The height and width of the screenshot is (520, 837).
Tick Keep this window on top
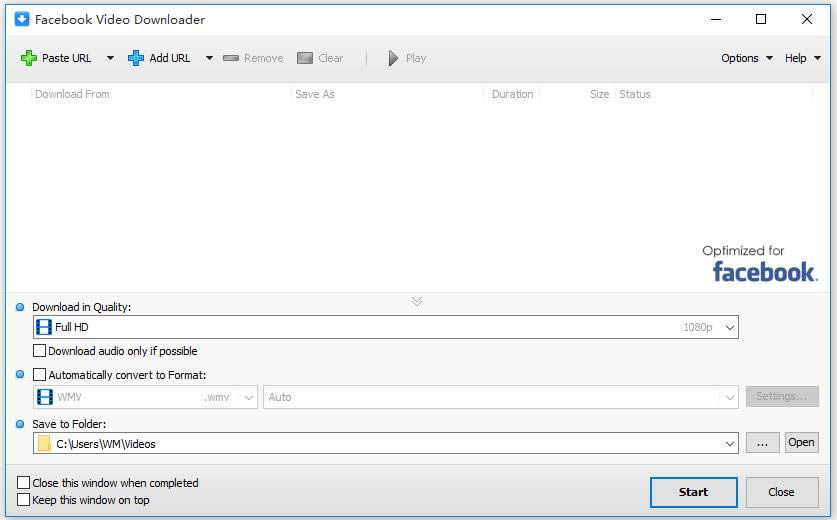(23, 500)
